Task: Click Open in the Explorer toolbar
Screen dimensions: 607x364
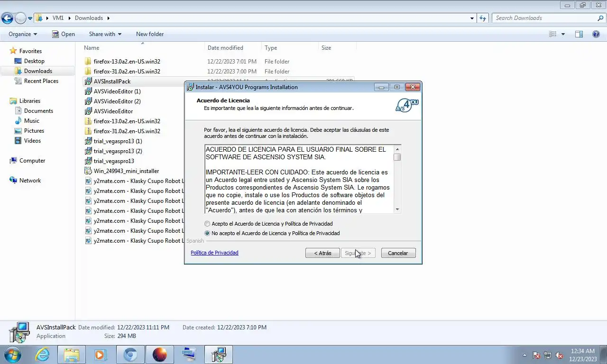Action: click(x=64, y=34)
